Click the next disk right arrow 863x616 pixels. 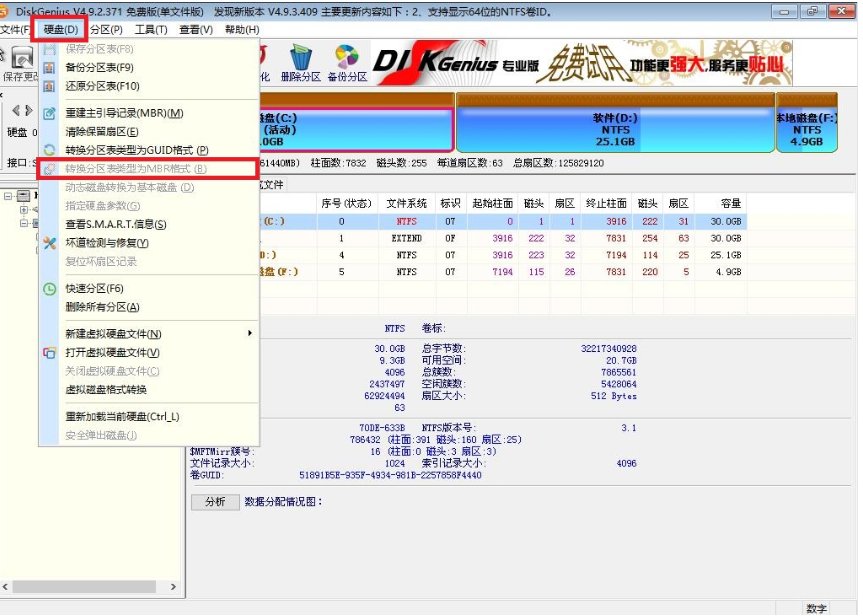click(x=29, y=110)
